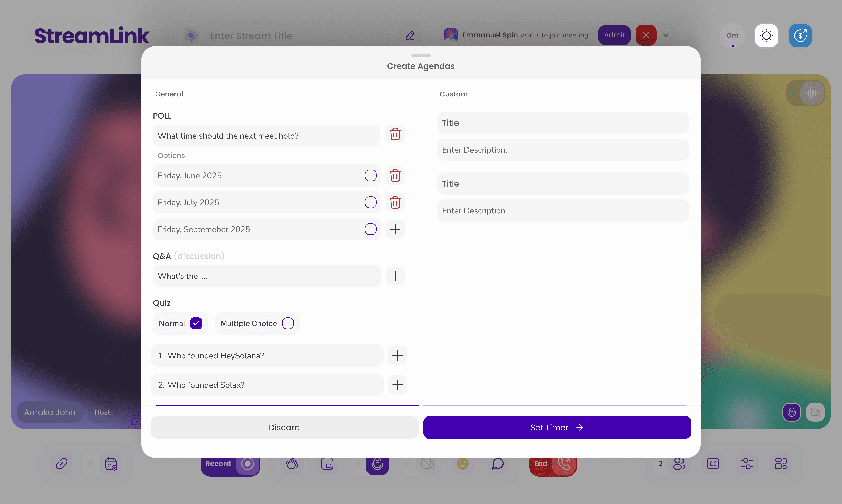
Task: Click the Discard button
Action: click(x=284, y=427)
